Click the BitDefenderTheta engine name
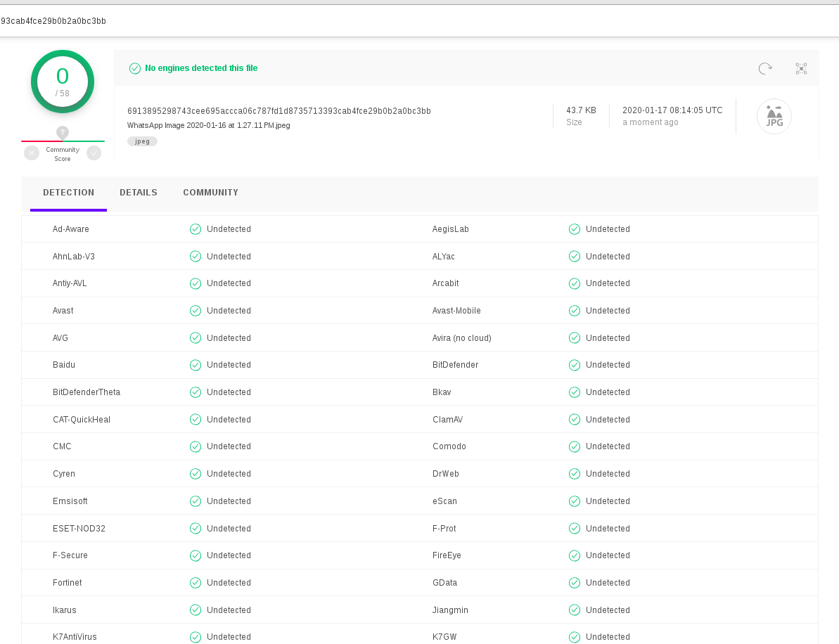This screenshot has width=839, height=644. (87, 392)
